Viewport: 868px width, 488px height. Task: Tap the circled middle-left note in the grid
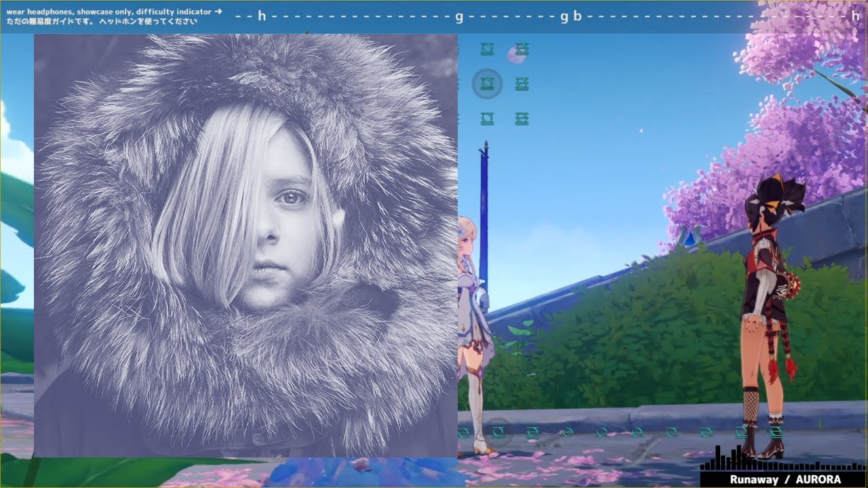point(487,84)
